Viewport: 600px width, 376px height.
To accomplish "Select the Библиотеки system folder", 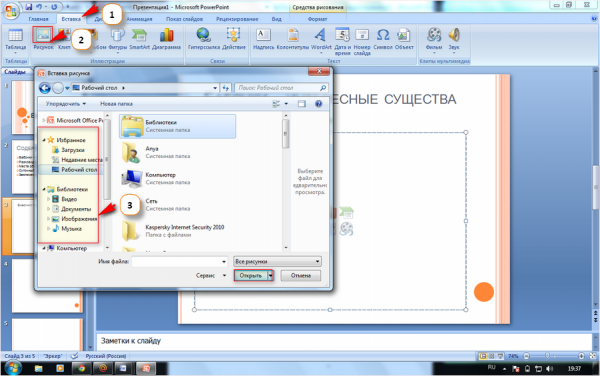I will coord(178,126).
